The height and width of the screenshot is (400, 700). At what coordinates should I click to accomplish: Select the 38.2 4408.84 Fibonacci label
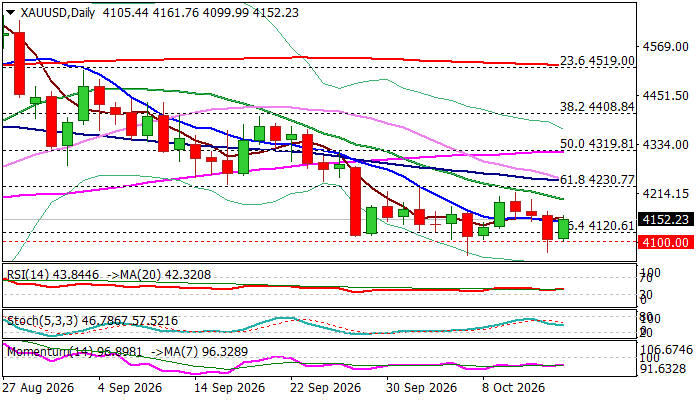click(x=597, y=107)
